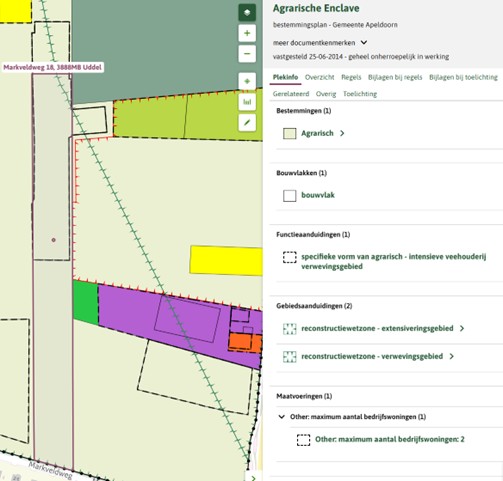This screenshot has width=503, height=481.
Task: Click maximum aantal bedrijfswoningen: 2 link
Action: [x=390, y=439]
